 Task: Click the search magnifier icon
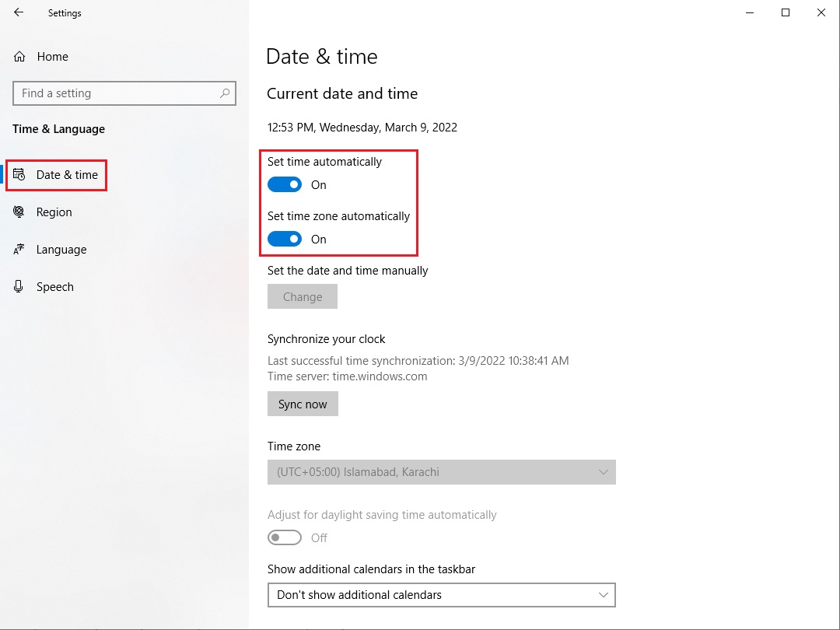pyautogui.click(x=225, y=93)
